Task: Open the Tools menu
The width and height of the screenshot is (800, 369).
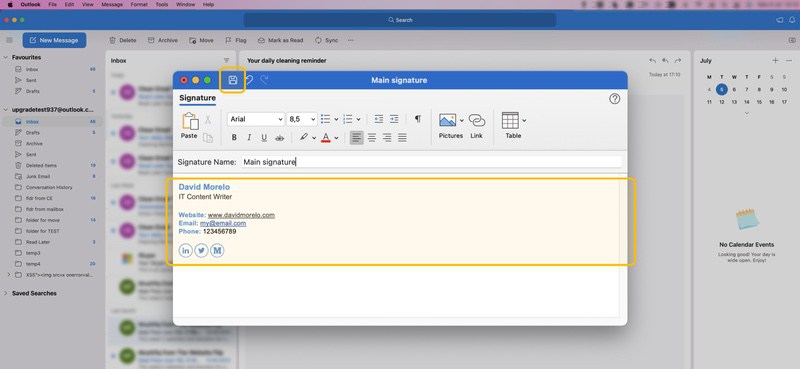Action: pos(162,5)
